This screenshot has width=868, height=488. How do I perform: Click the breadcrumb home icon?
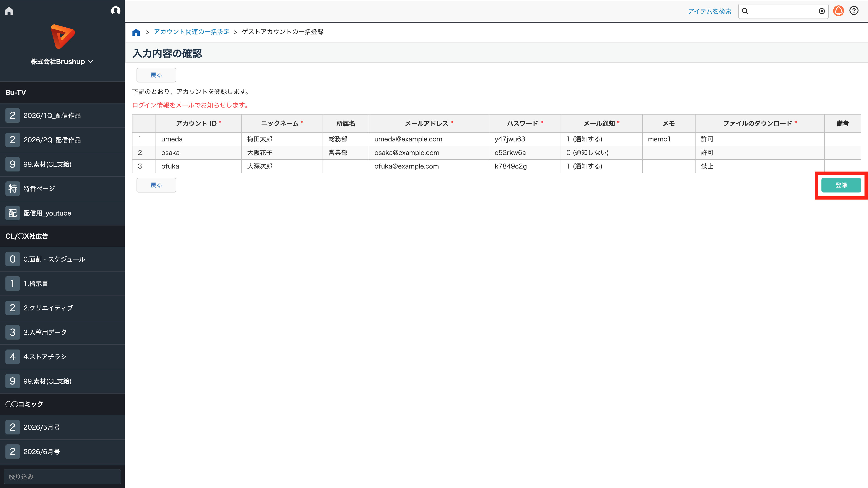(136, 32)
